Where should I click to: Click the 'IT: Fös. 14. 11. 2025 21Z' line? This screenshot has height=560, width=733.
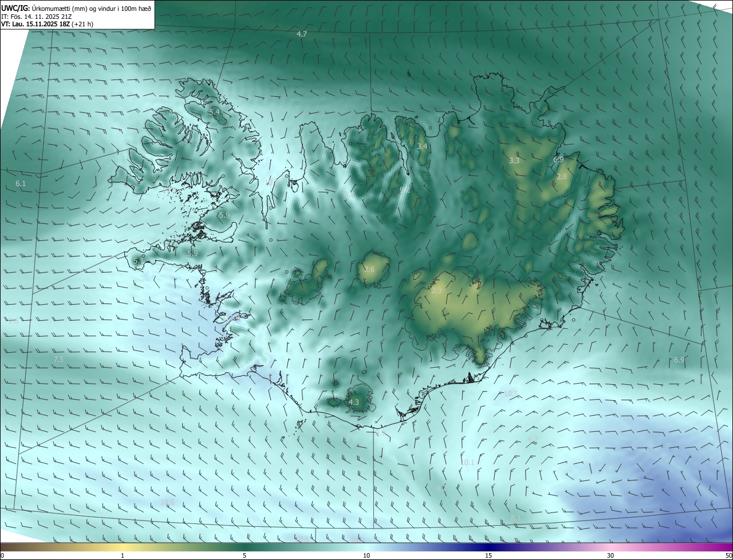[x=37, y=17]
